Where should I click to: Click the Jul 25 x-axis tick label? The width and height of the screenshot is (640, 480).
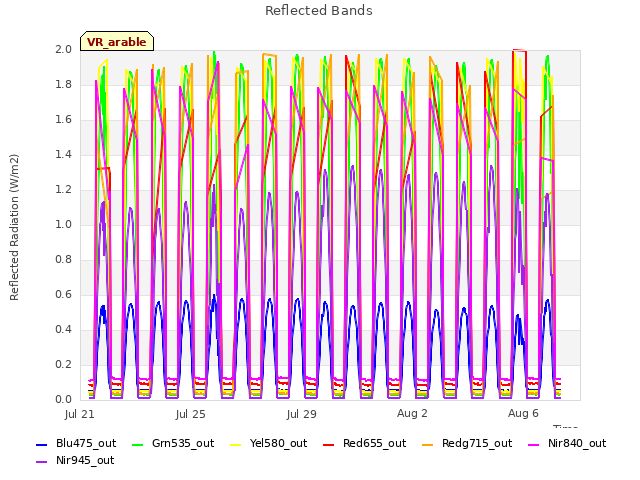click(x=190, y=414)
